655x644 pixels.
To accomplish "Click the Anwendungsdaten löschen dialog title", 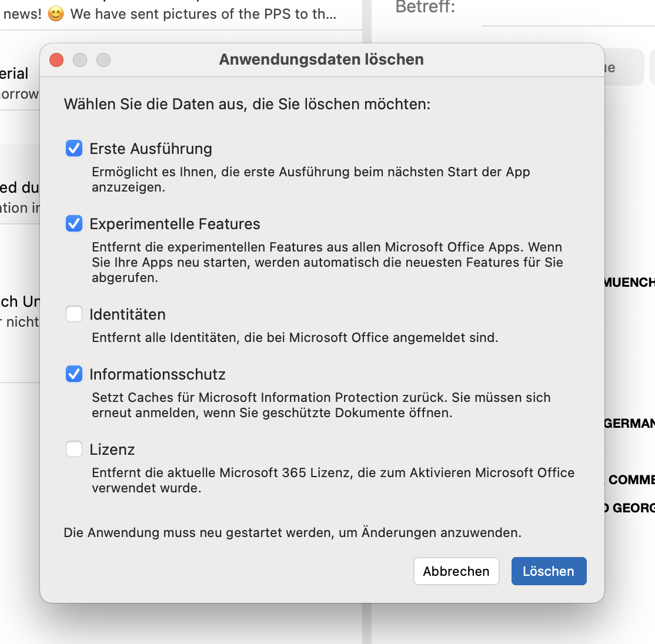I will (321, 59).
